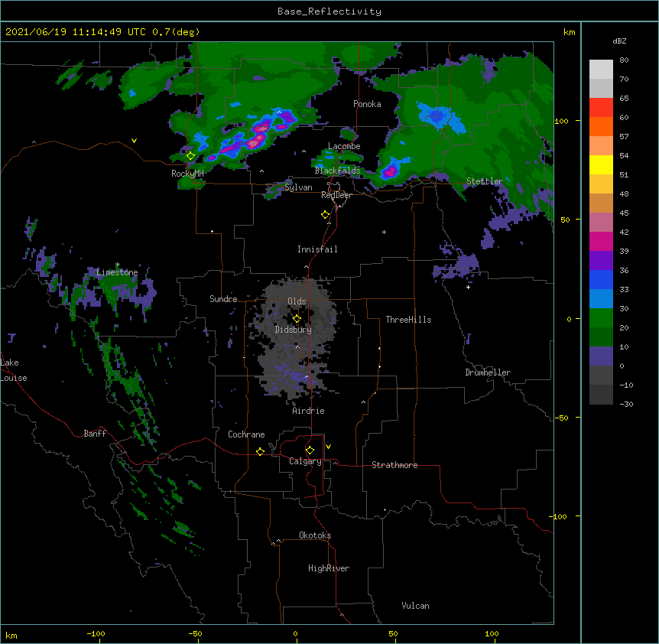Click the Blackfalds city label

pyautogui.click(x=337, y=171)
